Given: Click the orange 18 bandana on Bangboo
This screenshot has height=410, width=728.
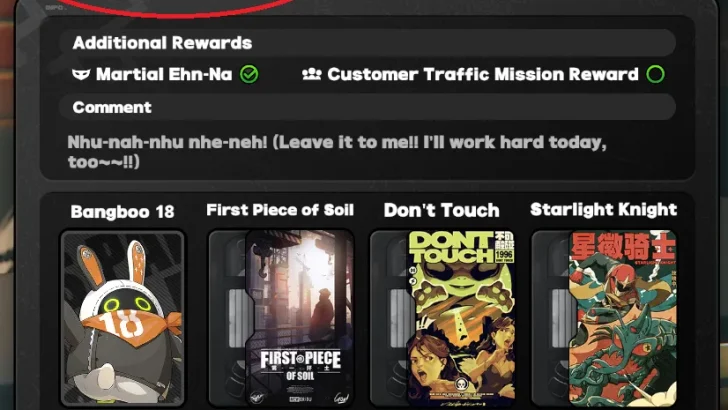Looking at the screenshot, I should (130, 327).
